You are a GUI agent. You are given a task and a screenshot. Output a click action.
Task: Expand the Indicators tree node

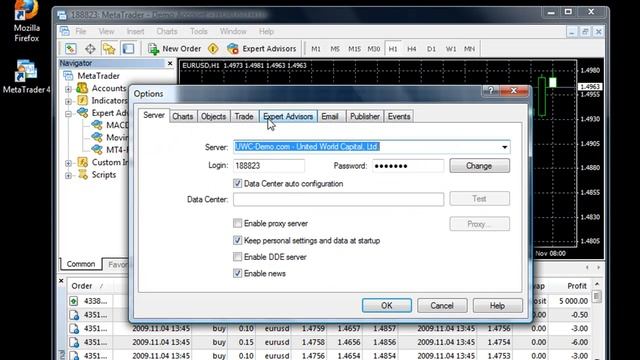pos(69,101)
